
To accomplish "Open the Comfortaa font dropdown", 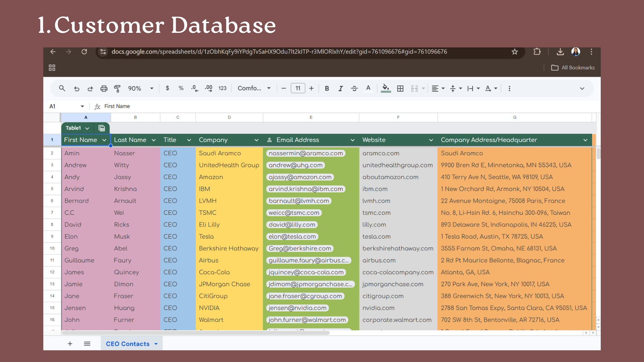I will click(x=254, y=88).
